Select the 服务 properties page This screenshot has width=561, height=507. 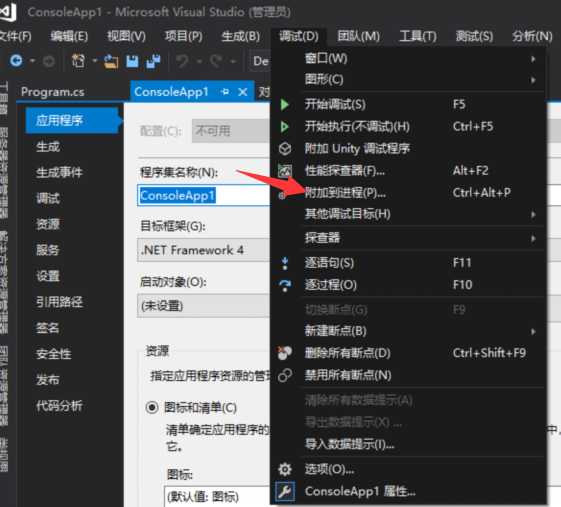(x=48, y=250)
